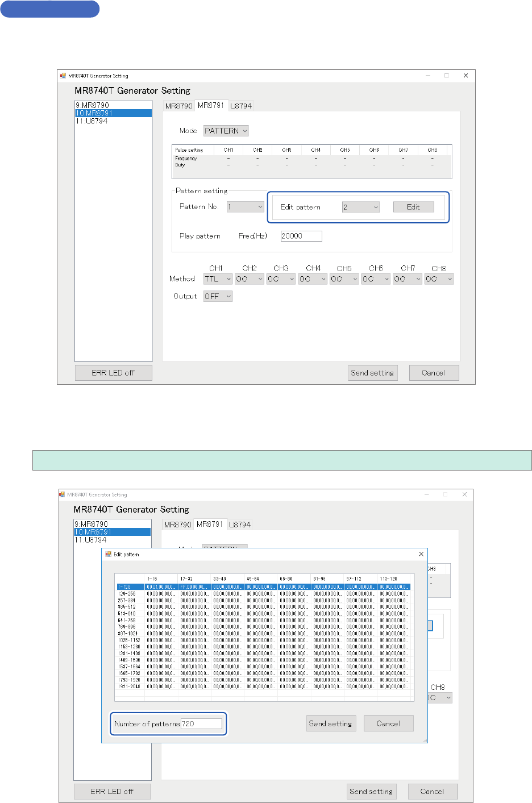Viewport: 532px width, 803px height.
Task: Switch to the MR8791 tab in the first screenshot
Action: coord(211,106)
